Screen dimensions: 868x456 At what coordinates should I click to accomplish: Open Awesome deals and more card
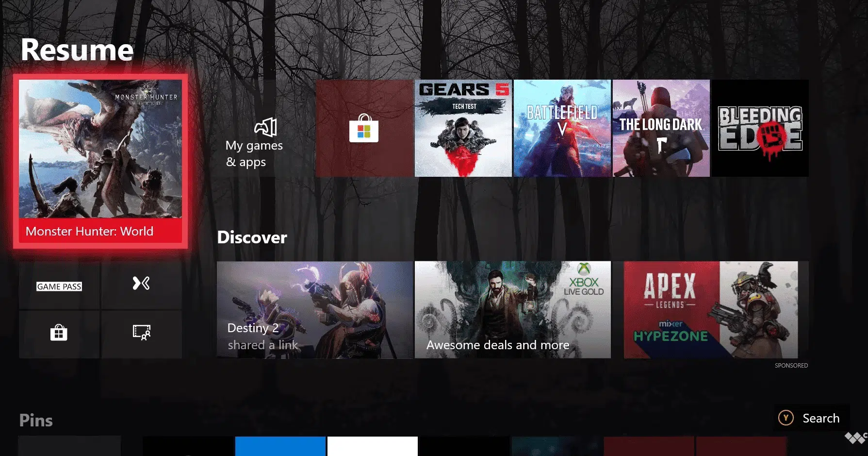(x=513, y=310)
